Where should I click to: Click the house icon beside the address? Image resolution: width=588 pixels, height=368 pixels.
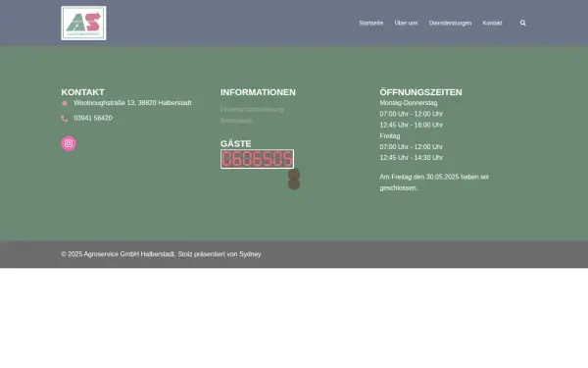click(65, 103)
